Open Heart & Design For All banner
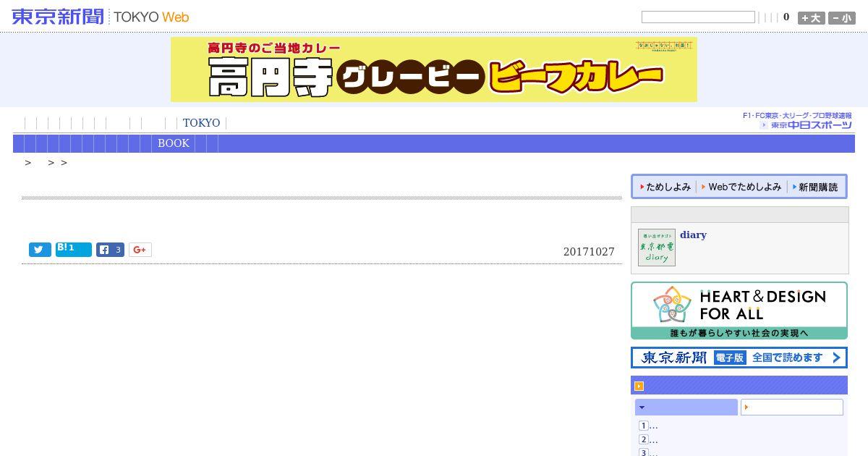This screenshot has width=868, height=456. tap(739, 311)
